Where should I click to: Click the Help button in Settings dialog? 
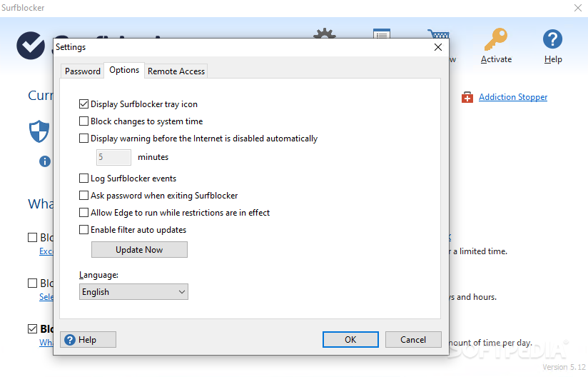[x=88, y=339]
